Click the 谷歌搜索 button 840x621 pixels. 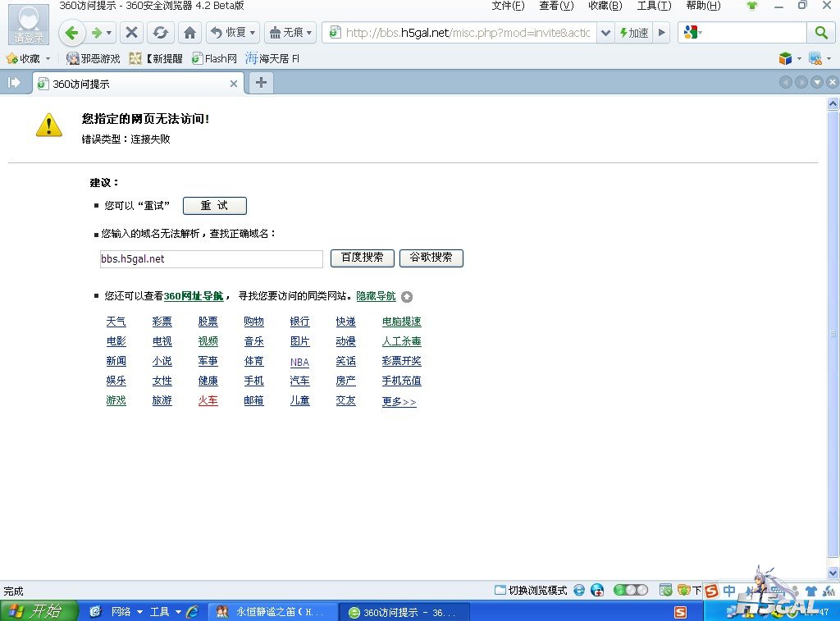coord(431,258)
